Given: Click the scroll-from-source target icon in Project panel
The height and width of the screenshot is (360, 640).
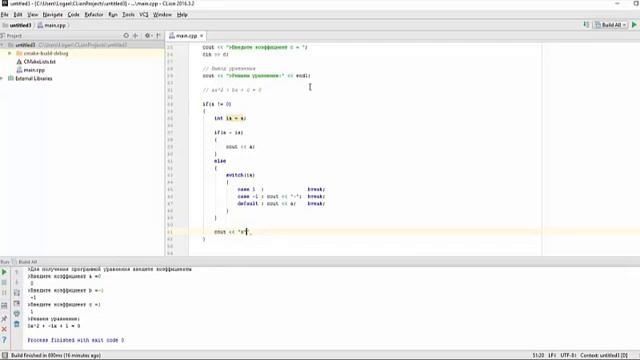Looking at the screenshot, I should coord(126,36).
